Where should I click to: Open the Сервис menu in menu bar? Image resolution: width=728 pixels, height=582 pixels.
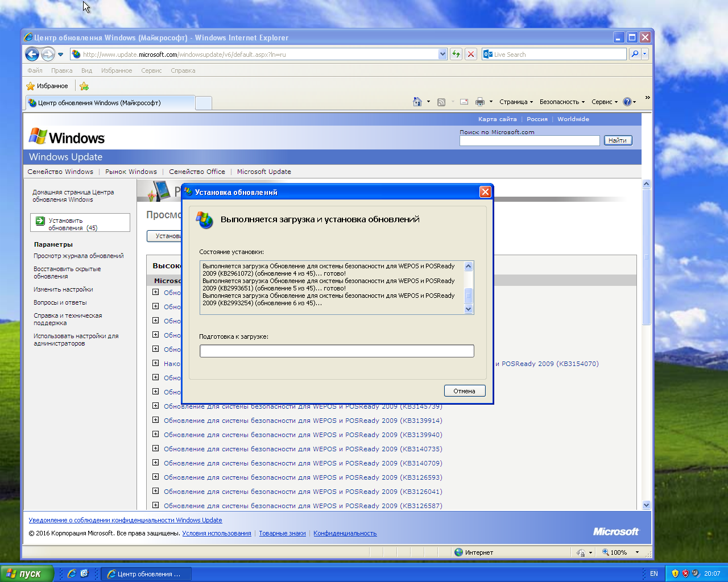[151, 70]
